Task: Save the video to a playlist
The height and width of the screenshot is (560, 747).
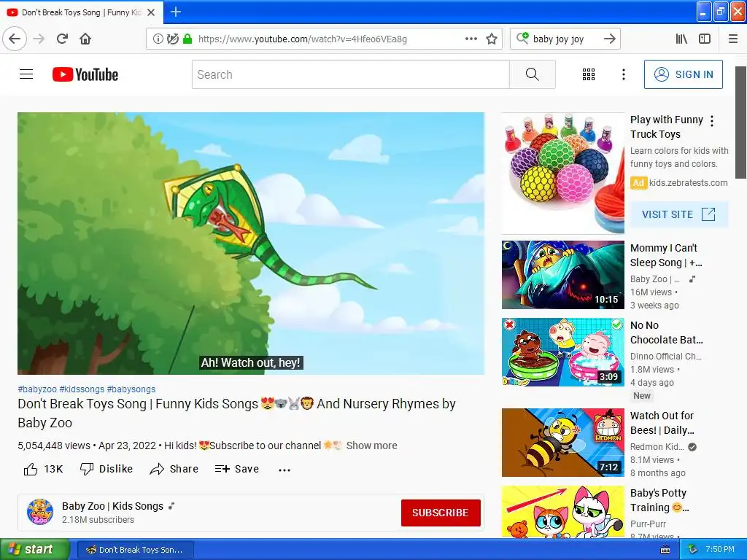Action: point(237,469)
